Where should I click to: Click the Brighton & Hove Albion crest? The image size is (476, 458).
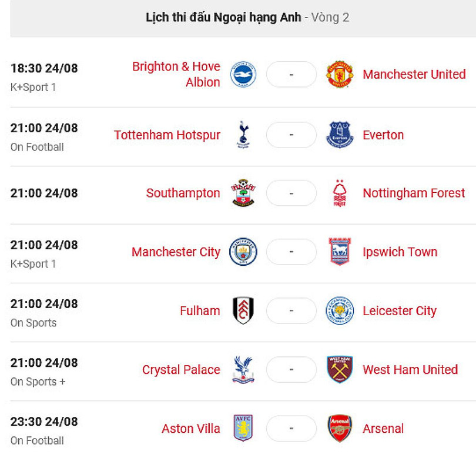243,75
